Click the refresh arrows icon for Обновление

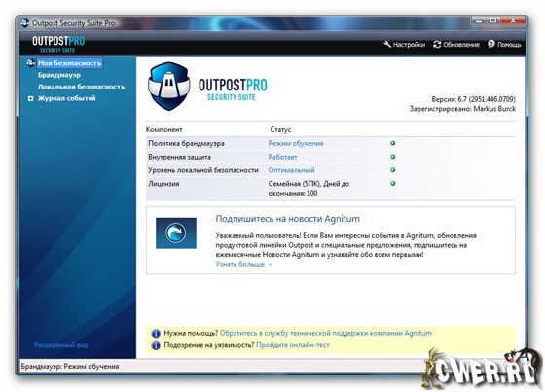(437, 44)
